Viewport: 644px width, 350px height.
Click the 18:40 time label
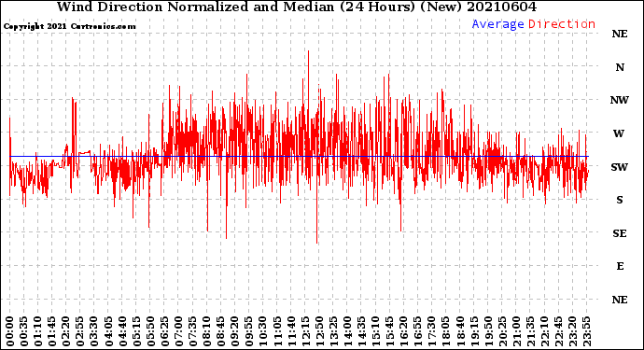click(460, 331)
